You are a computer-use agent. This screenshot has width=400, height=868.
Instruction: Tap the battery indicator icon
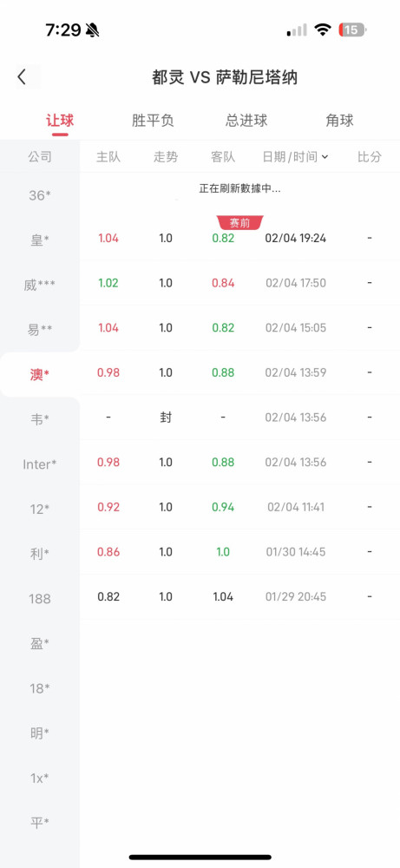pyautogui.click(x=352, y=30)
